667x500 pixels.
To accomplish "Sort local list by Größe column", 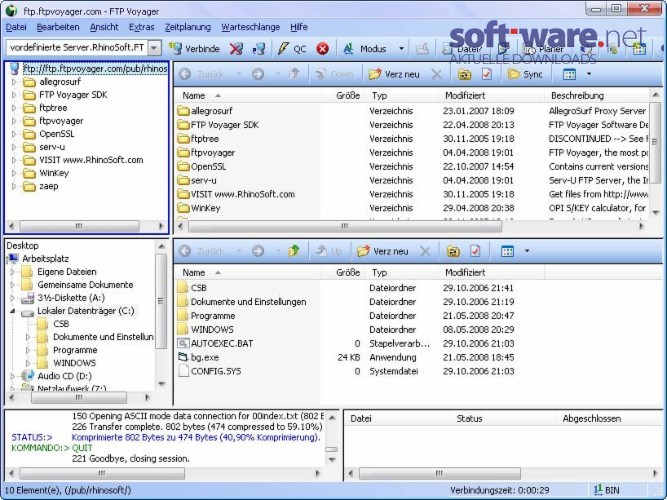I will (x=342, y=272).
